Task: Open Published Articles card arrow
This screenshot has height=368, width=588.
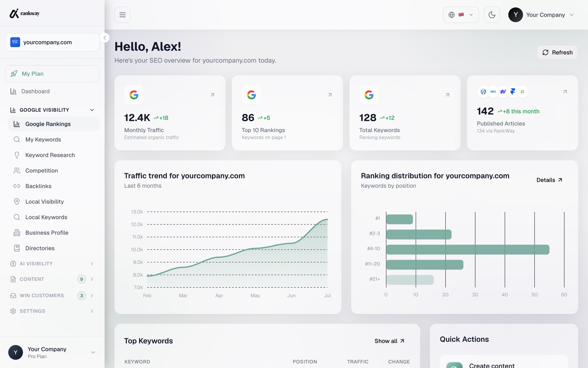Action: tap(565, 92)
